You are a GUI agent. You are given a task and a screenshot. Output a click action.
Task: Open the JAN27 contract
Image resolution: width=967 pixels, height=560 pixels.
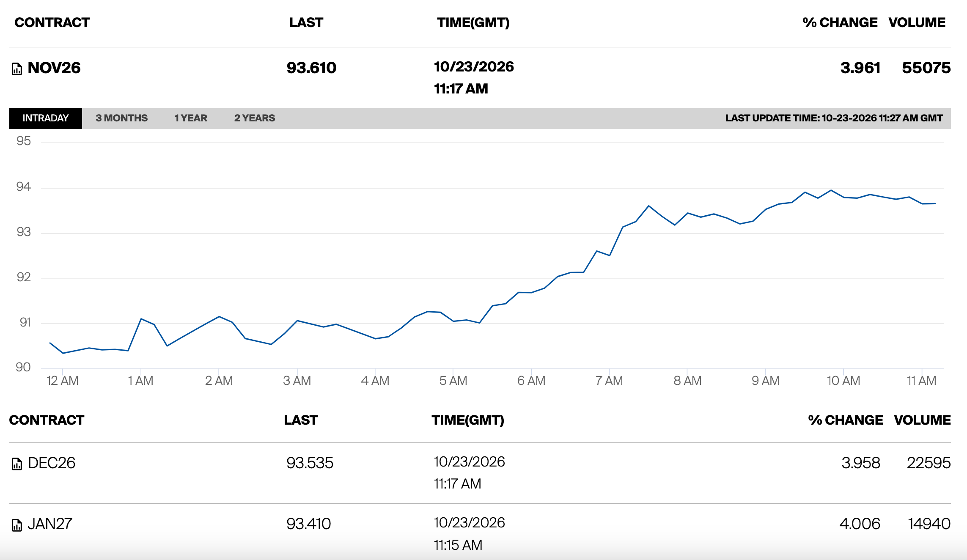50,524
